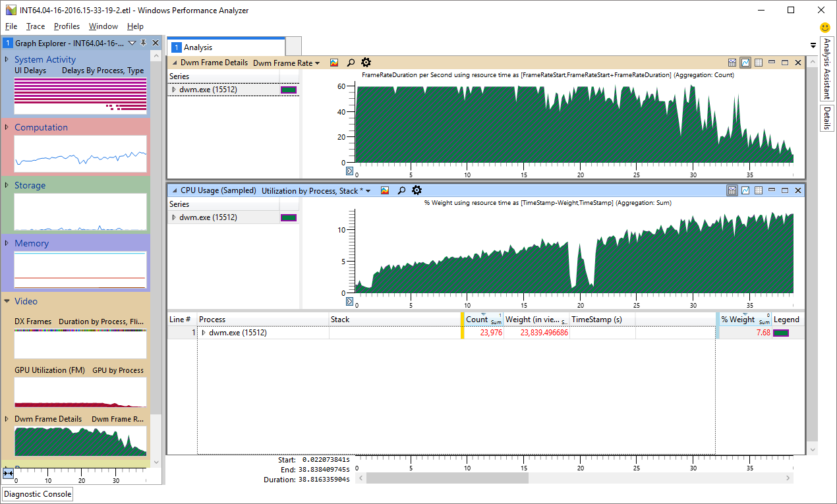837x504 pixels.
Task: Click preset chart icon in Dwm Frame Details
Action: [x=334, y=63]
